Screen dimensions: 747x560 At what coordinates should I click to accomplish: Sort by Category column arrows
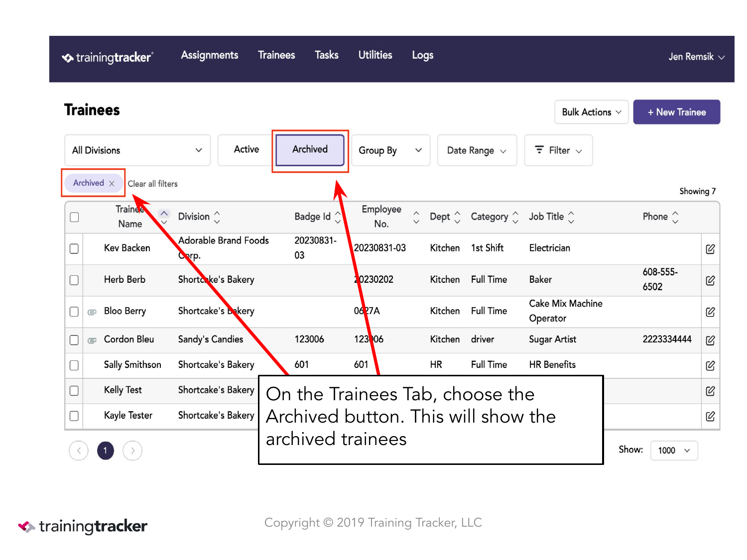point(515,217)
